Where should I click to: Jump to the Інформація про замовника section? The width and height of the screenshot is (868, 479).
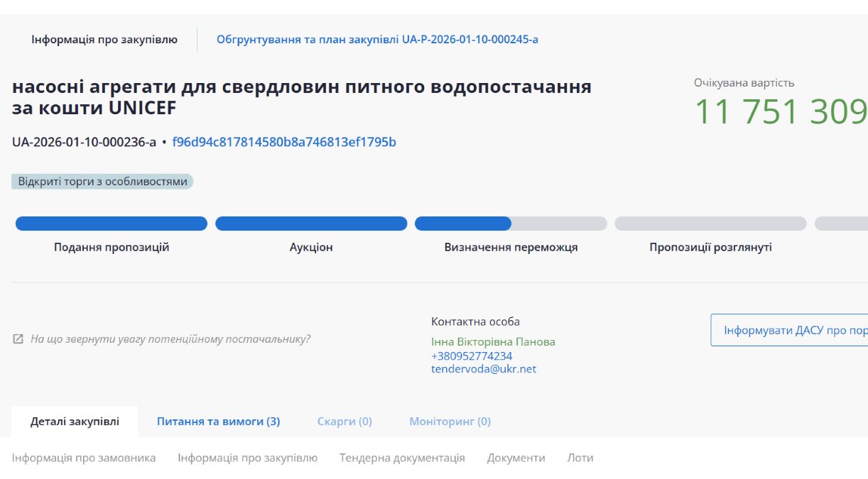click(x=84, y=458)
